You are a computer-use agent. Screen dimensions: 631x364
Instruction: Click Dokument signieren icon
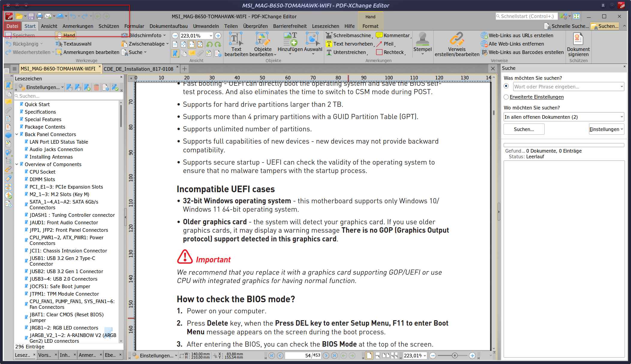pos(578,44)
